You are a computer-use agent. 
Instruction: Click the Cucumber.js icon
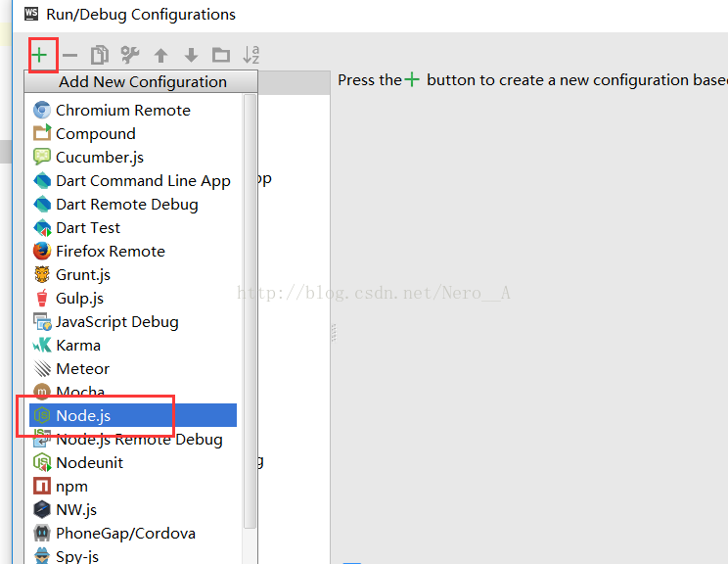coord(42,157)
